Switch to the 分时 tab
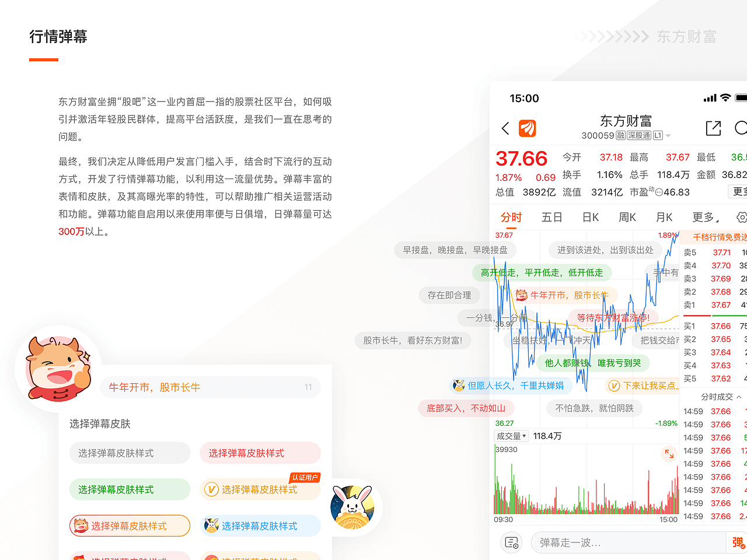The height and width of the screenshot is (560, 747). click(x=511, y=217)
